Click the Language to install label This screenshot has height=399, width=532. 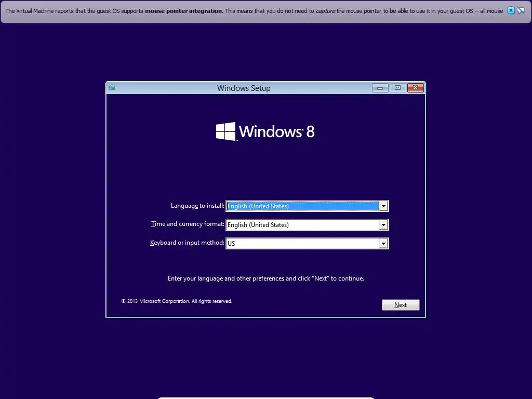coord(197,206)
